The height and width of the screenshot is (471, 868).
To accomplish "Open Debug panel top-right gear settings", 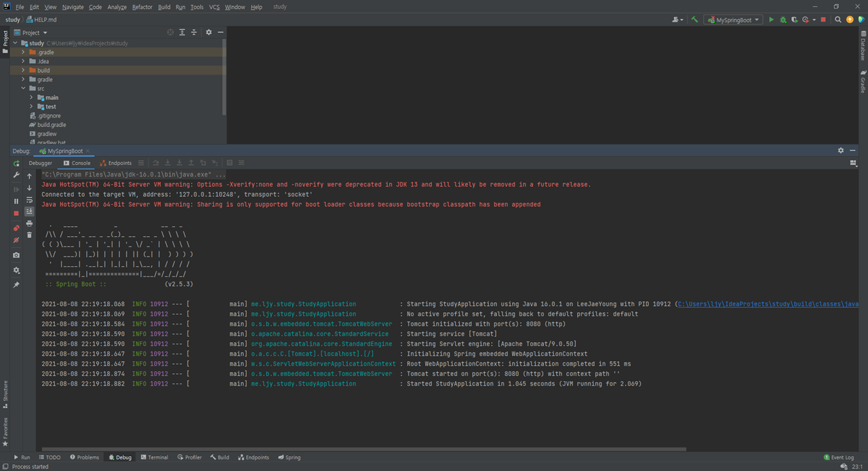I will [x=841, y=151].
